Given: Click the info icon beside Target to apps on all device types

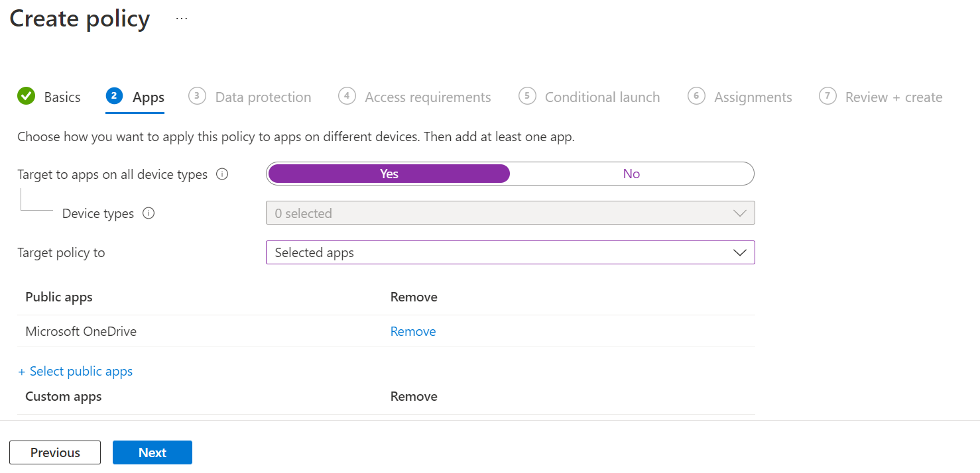Looking at the screenshot, I should (x=223, y=174).
